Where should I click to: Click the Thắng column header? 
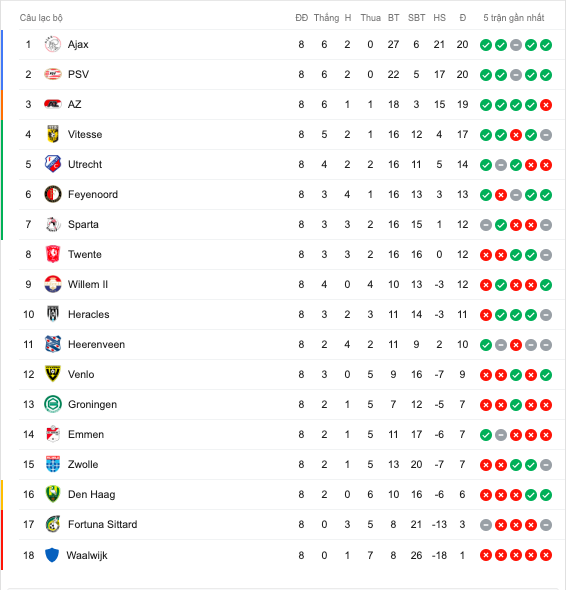[326, 18]
